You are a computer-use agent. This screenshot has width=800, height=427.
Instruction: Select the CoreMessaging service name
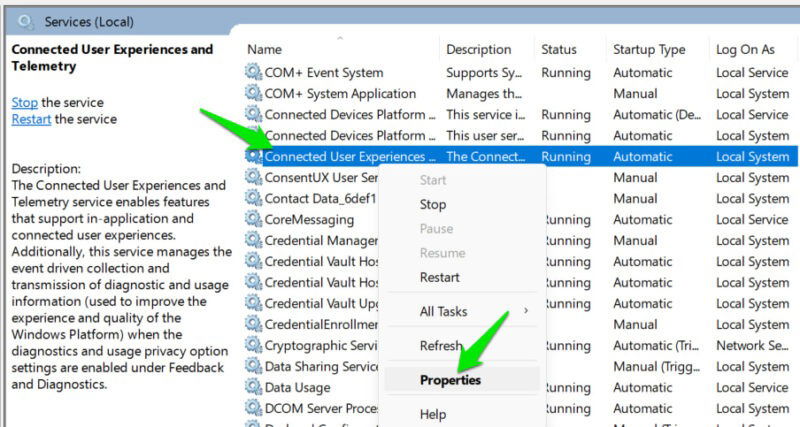tap(309, 220)
